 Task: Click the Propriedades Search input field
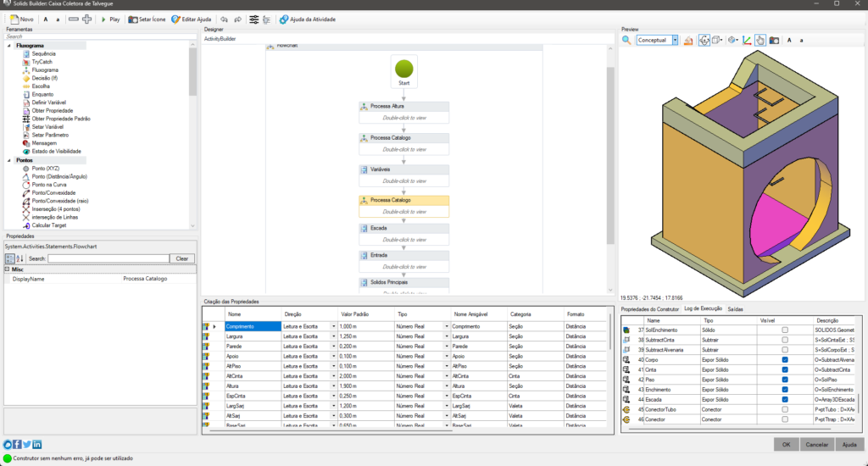coord(108,258)
